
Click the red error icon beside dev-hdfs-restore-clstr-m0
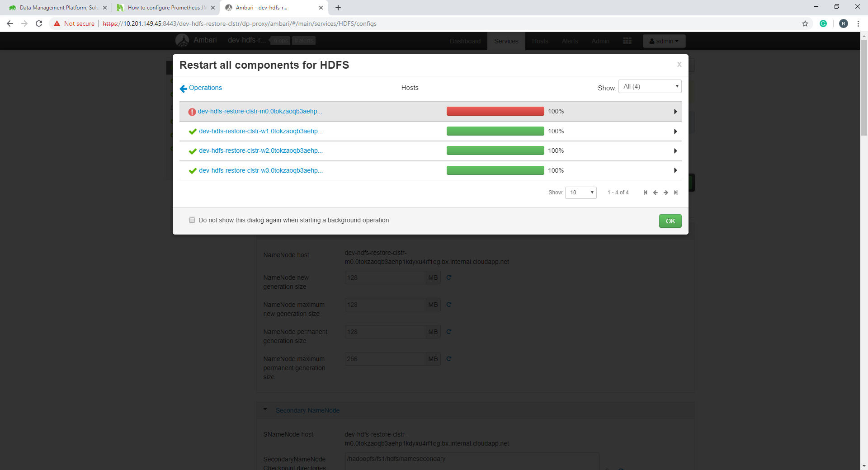(x=192, y=111)
